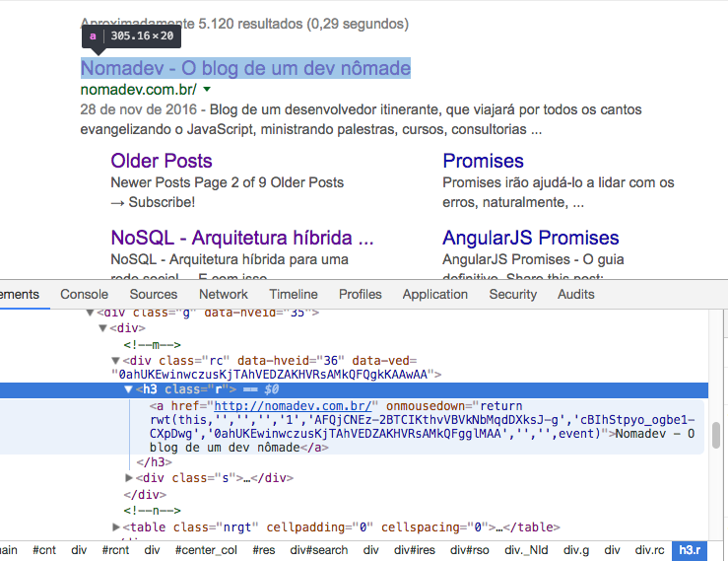This screenshot has height=561, width=728.
Task: Select #center_col in the breadcrumb bar
Action: [206, 550]
